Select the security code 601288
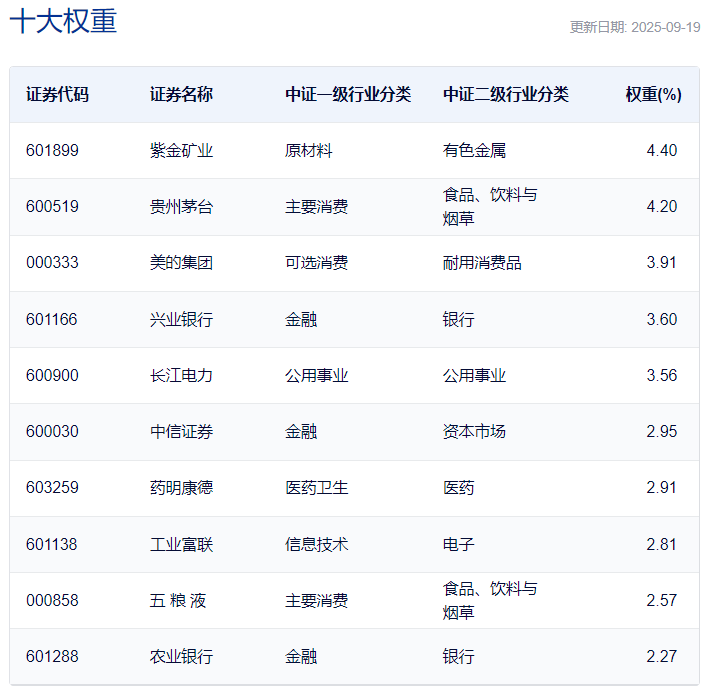 point(52,656)
